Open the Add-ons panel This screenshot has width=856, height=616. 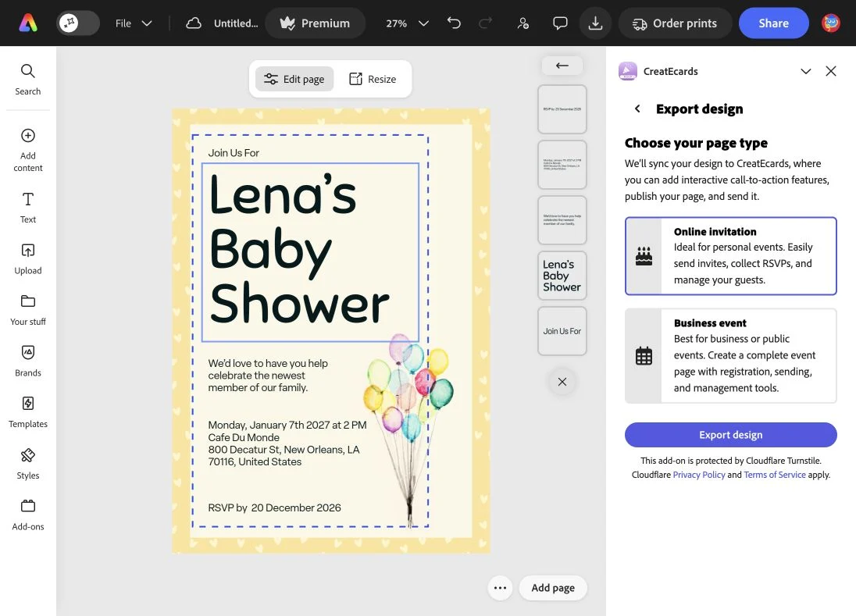click(x=28, y=515)
